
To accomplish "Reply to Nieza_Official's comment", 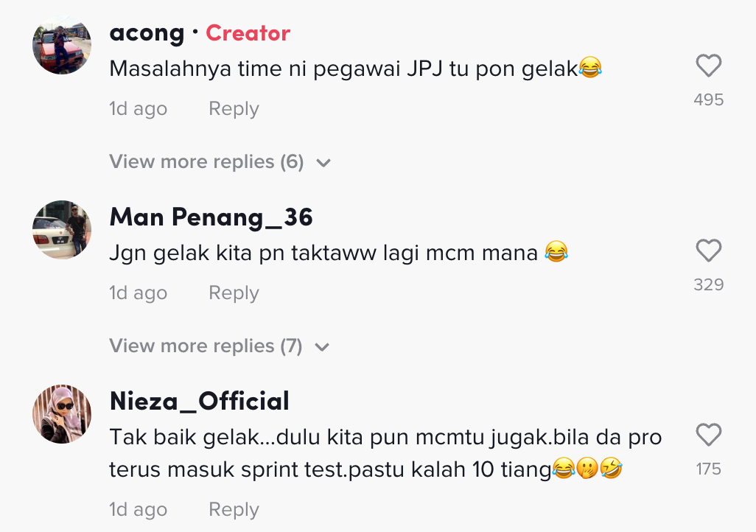I will 234,510.
